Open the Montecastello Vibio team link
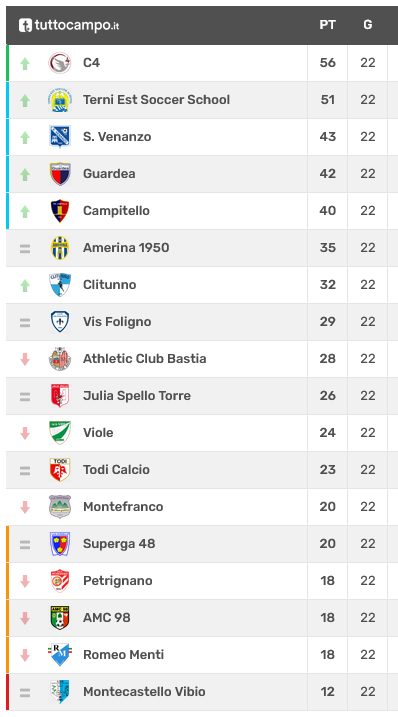This screenshot has height=717, width=398. [x=144, y=691]
